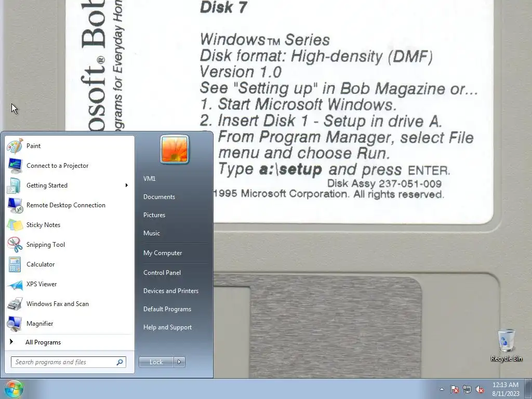Click the XPS Viewer label
Screen dimensions: 532x399
42,284
